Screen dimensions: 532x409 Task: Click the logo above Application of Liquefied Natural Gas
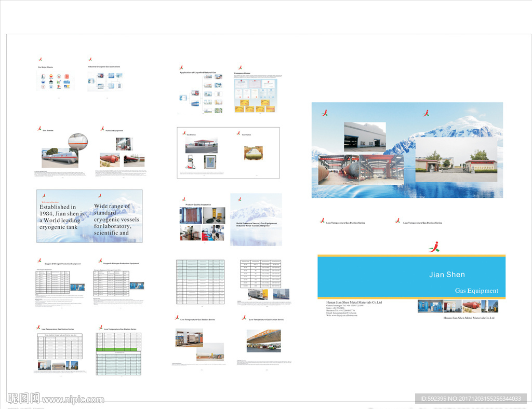(x=181, y=67)
